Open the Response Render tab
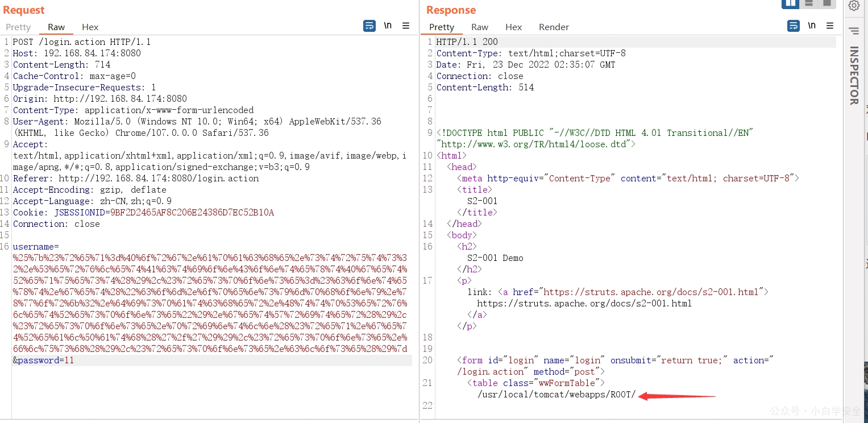 (x=554, y=27)
